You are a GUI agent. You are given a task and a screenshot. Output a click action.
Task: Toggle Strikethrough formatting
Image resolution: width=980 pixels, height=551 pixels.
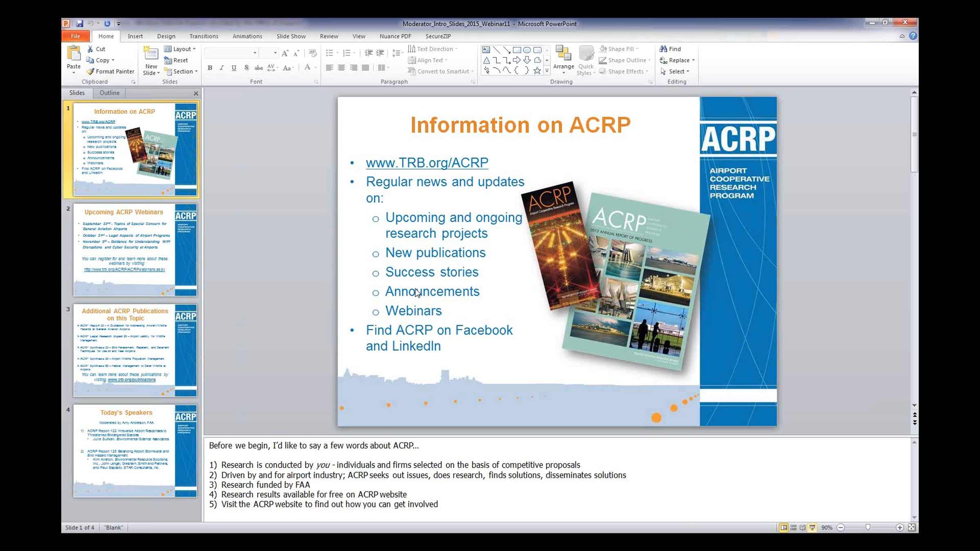coord(258,68)
